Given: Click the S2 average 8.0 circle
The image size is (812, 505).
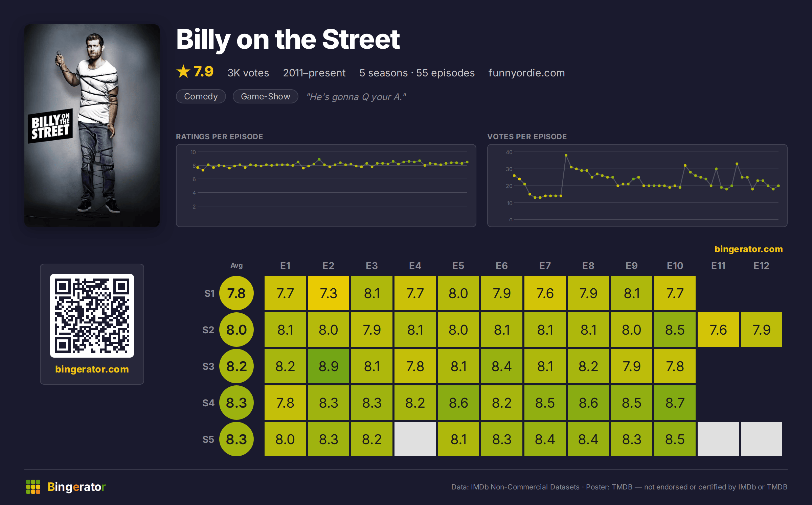Looking at the screenshot, I should pos(236,330).
